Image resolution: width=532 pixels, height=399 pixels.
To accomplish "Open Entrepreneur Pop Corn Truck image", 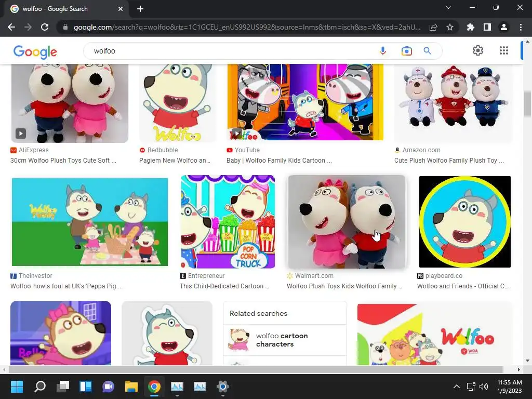I will click(228, 222).
